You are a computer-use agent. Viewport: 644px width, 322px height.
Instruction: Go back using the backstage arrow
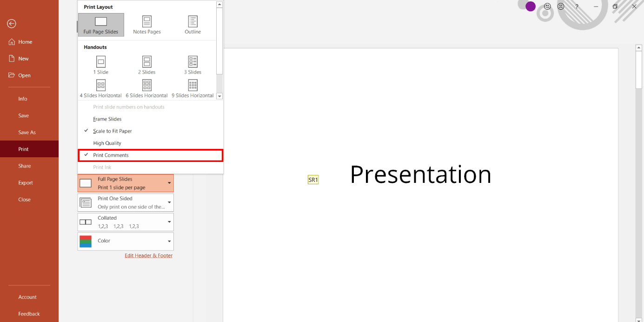12,24
